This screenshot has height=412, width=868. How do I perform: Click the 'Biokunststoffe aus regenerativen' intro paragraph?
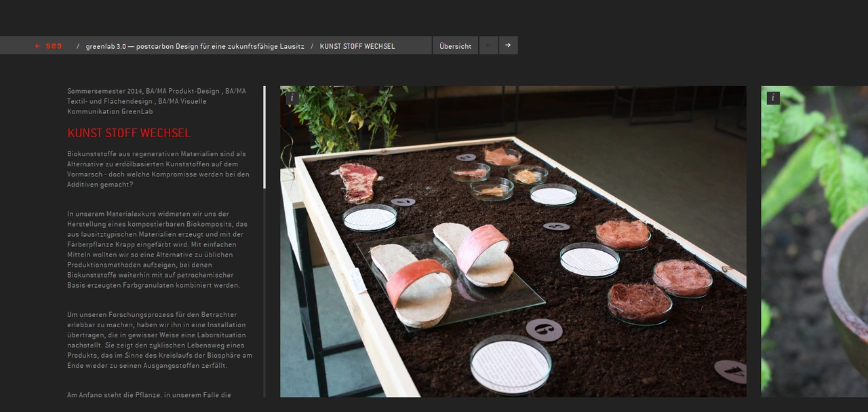(x=158, y=169)
